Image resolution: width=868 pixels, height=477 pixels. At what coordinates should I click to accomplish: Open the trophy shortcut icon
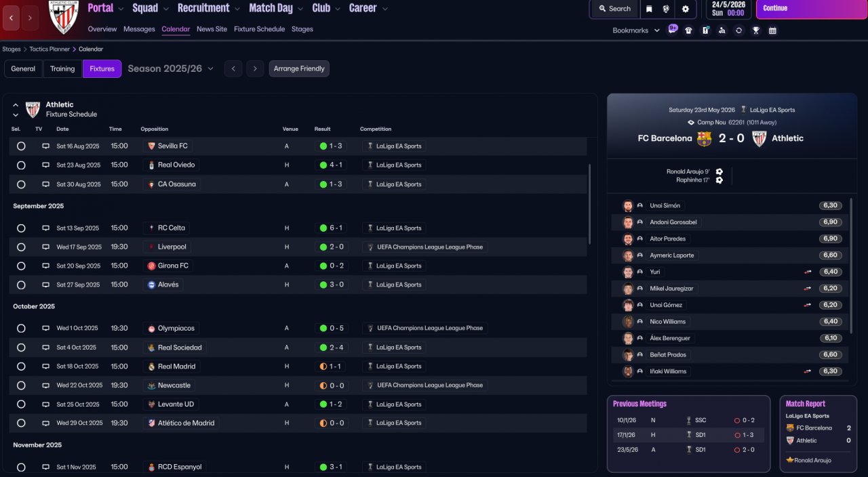coord(755,30)
